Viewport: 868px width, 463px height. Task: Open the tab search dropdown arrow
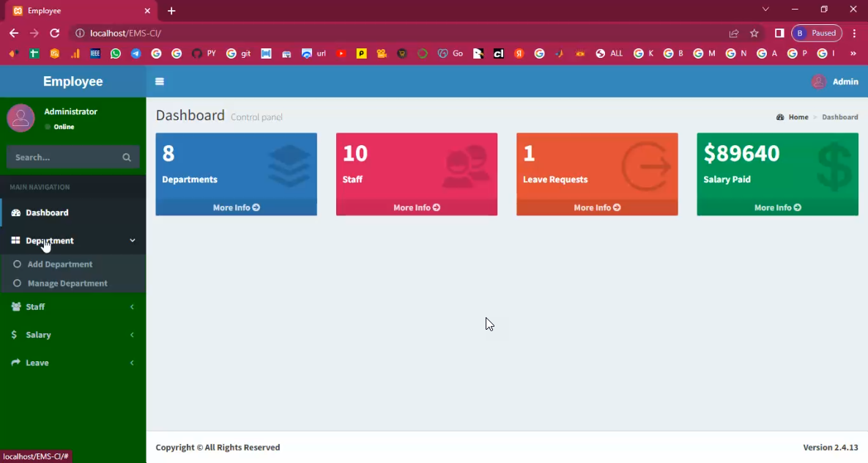pyautogui.click(x=765, y=10)
